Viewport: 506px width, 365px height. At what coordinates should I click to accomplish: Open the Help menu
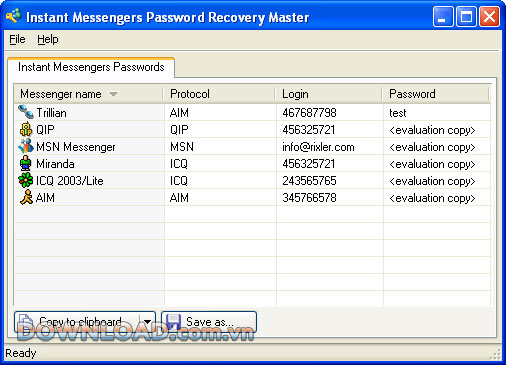[x=48, y=39]
